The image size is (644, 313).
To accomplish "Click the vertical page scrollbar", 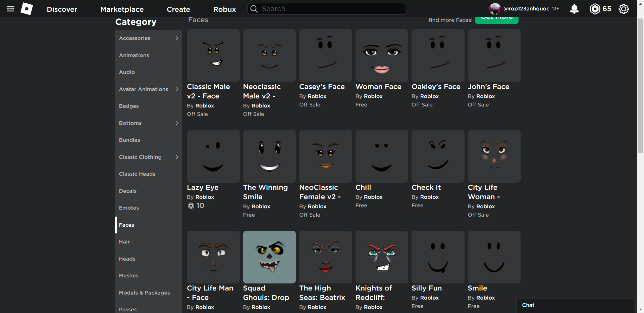I will coord(640,86).
